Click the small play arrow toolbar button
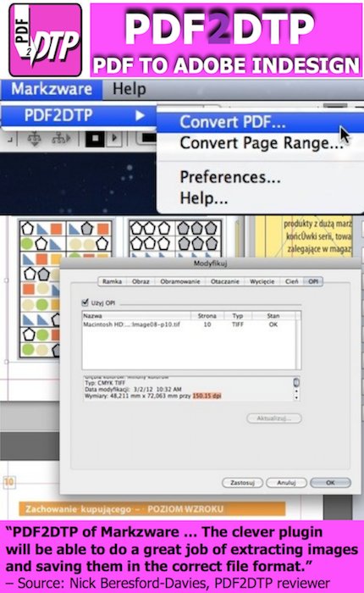Image resolution: width=364 pixels, height=593 pixels. coord(114,139)
